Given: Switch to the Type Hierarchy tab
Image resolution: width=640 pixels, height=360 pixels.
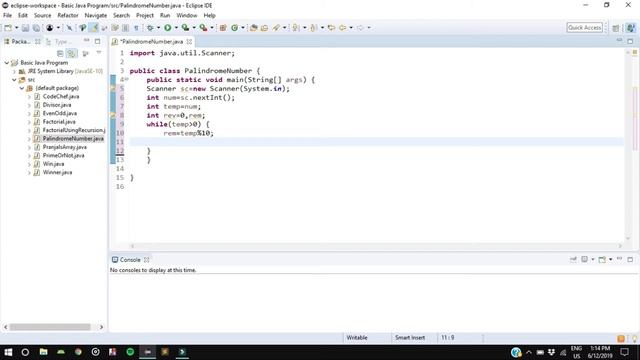Looking at the screenshot, I should 59,42.
